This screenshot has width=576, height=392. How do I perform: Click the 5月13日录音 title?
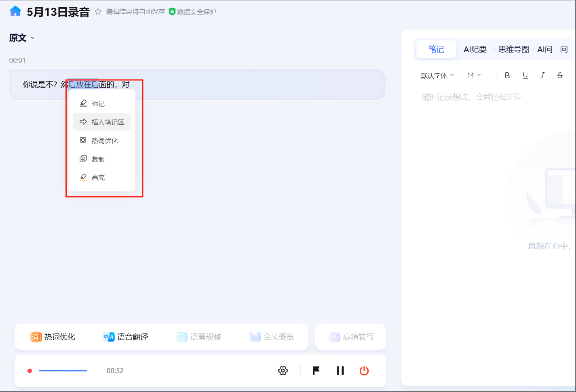tap(58, 12)
